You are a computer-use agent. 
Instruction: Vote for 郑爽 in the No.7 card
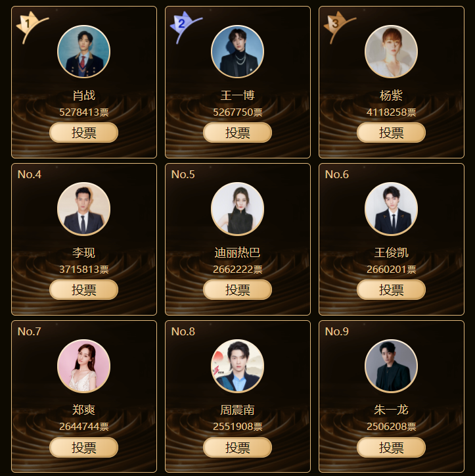(x=83, y=447)
